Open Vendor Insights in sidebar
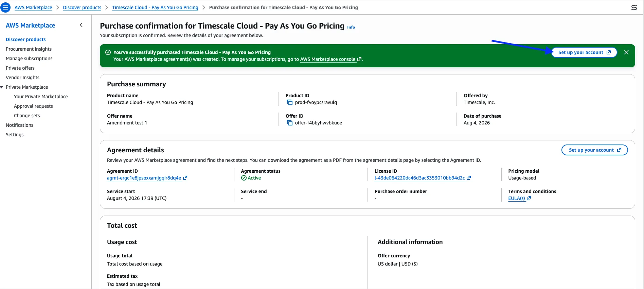Screen dimensions: 644x289 (23, 78)
